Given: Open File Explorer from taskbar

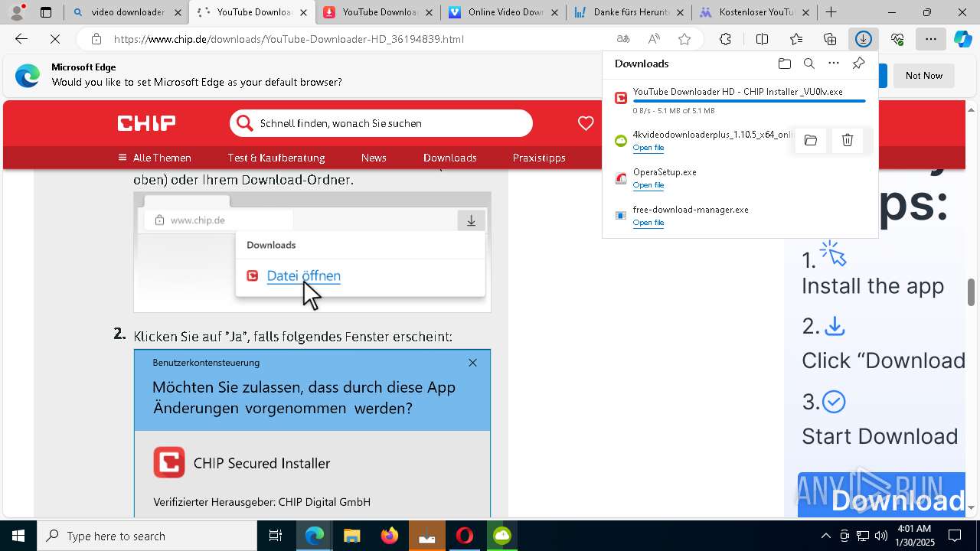Looking at the screenshot, I should tap(351, 536).
